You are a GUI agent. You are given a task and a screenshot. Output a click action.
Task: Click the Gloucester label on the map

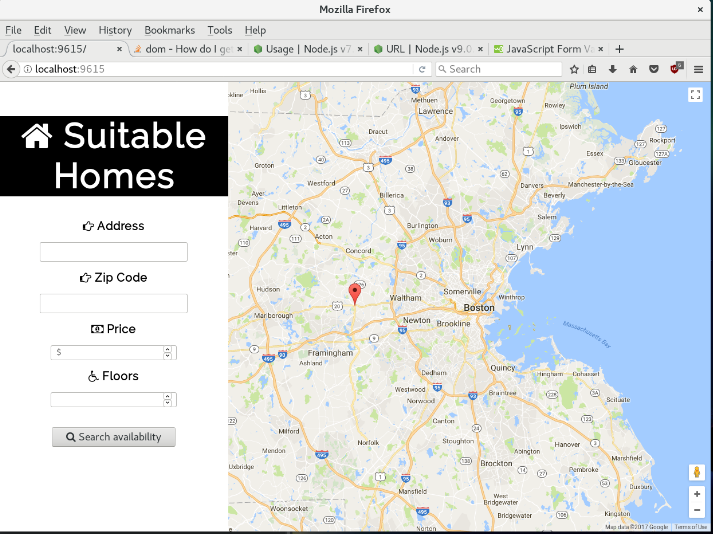645,162
